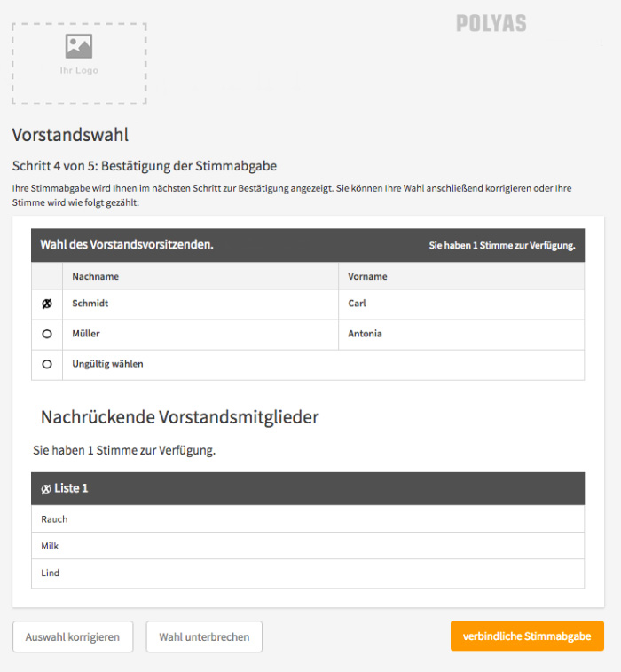Viewport: 621px width, 672px height.
Task: Click the Liste 1 header label
Action: pyautogui.click(x=71, y=488)
